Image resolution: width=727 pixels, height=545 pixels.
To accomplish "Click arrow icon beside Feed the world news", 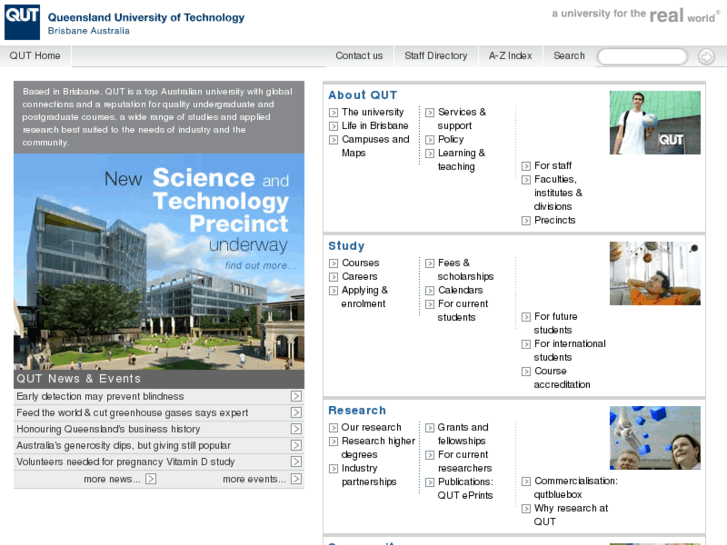I will (296, 412).
